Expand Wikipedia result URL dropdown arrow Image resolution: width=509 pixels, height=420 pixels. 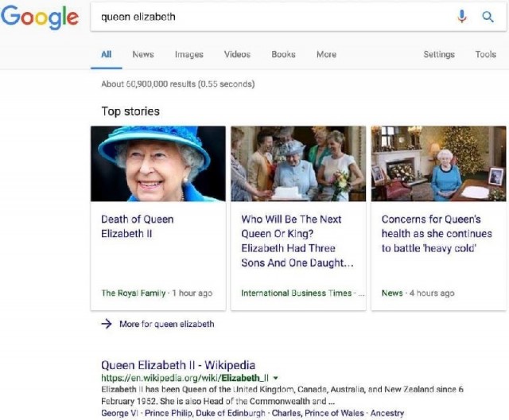pos(276,378)
